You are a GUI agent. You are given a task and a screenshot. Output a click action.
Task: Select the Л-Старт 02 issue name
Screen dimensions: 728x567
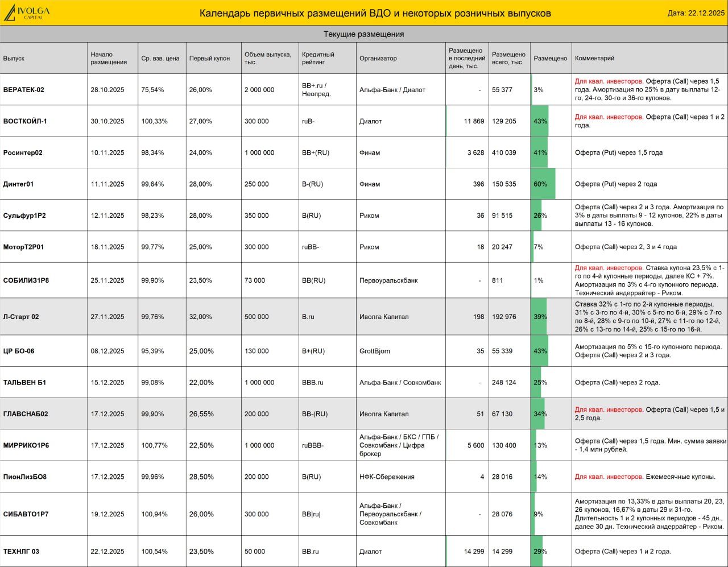[21, 317]
